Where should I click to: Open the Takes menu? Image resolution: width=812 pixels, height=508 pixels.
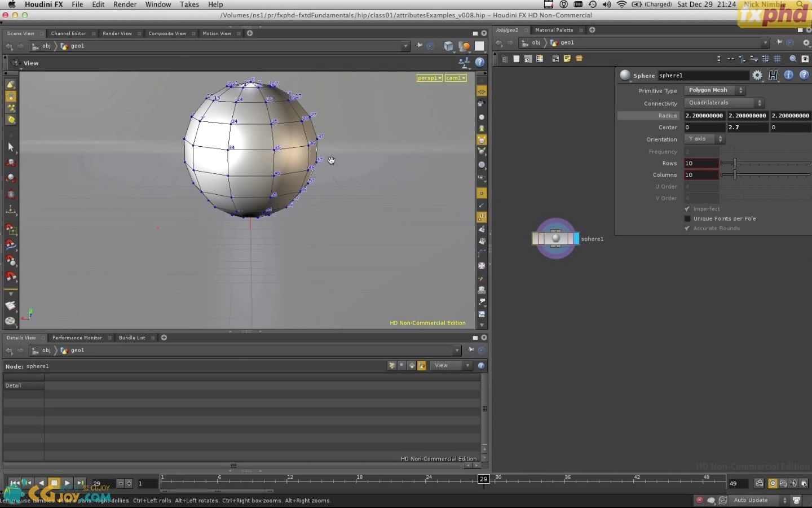(x=189, y=4)
